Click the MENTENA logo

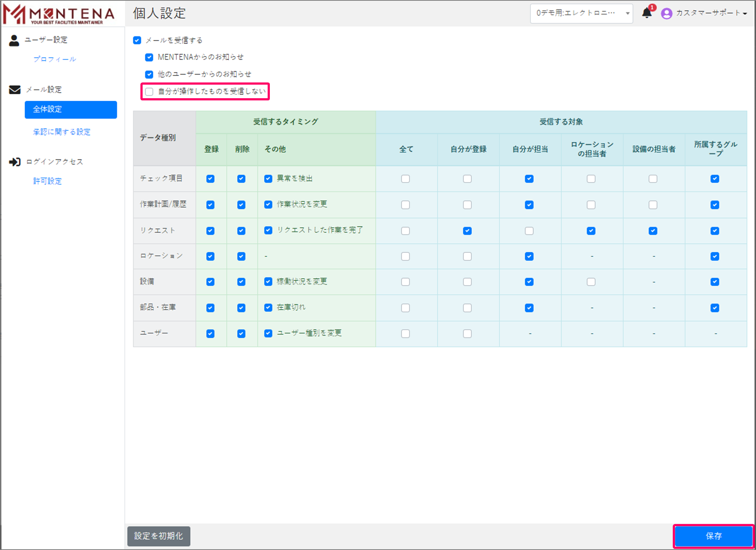(x=59, y=14)
